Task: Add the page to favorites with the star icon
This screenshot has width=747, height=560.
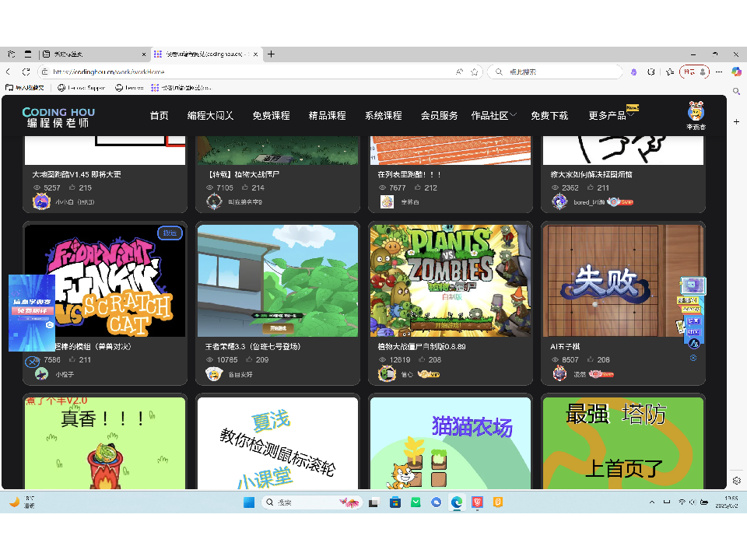Action: click(475, 72)
